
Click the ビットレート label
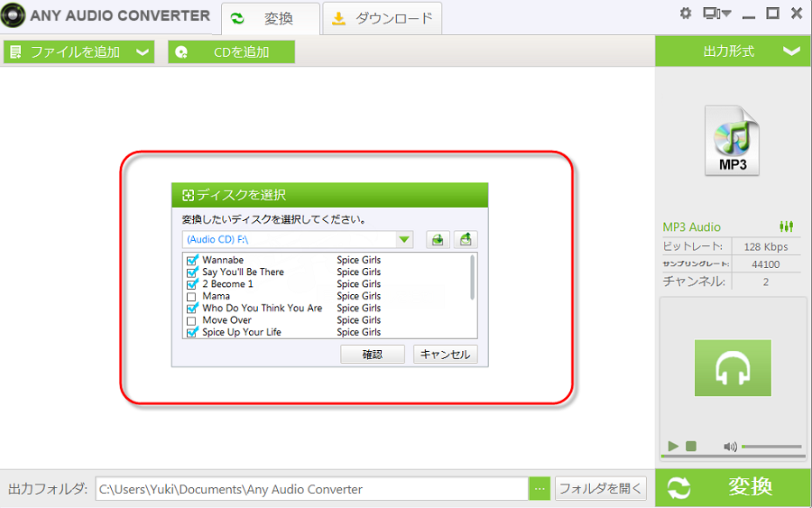pos(692,246)
